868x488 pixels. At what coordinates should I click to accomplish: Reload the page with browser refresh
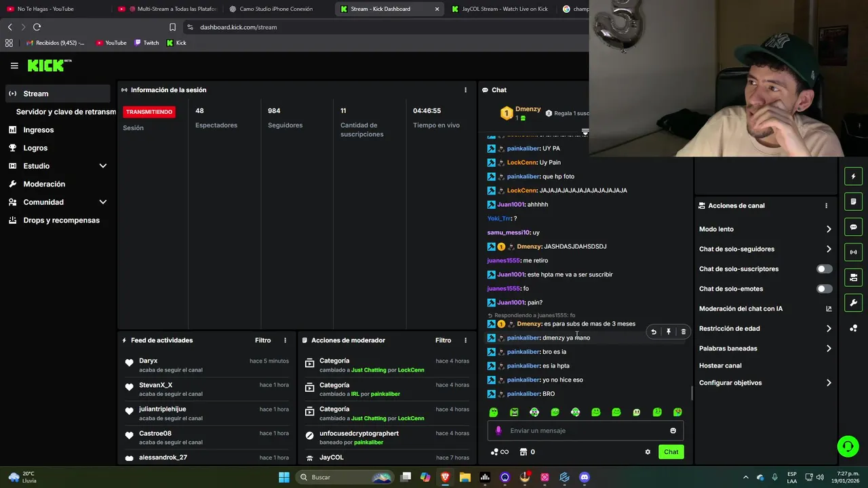tap(37, 27)
